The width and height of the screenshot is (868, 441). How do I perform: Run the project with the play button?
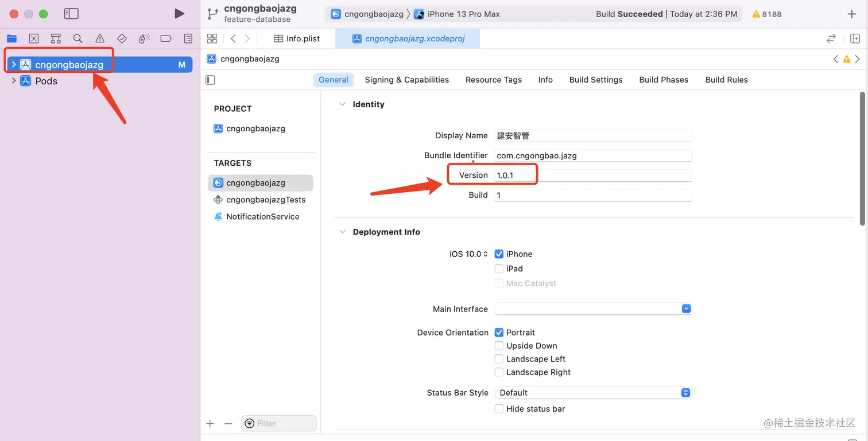180,13
